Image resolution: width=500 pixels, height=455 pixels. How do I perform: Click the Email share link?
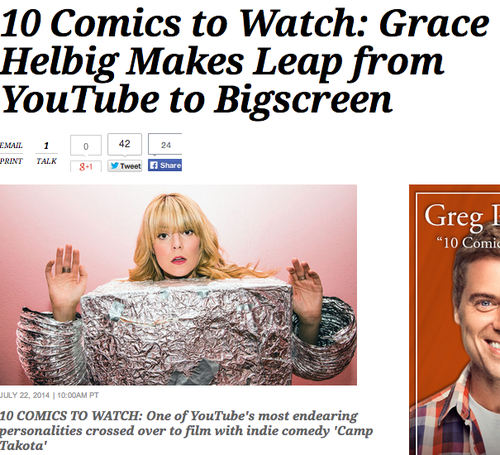coord(11,145)
